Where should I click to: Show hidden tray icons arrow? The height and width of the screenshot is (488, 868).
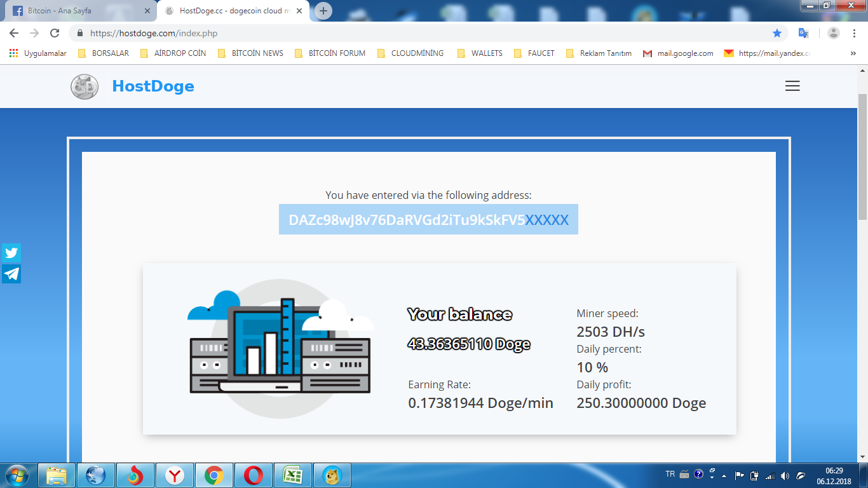[724, 476]
